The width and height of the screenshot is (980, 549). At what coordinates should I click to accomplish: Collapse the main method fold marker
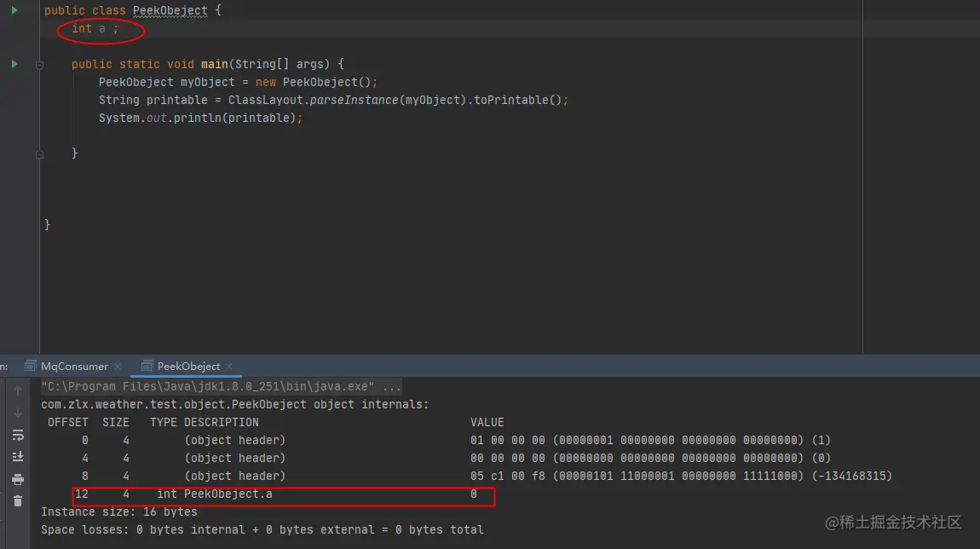(x=39, y=65)
